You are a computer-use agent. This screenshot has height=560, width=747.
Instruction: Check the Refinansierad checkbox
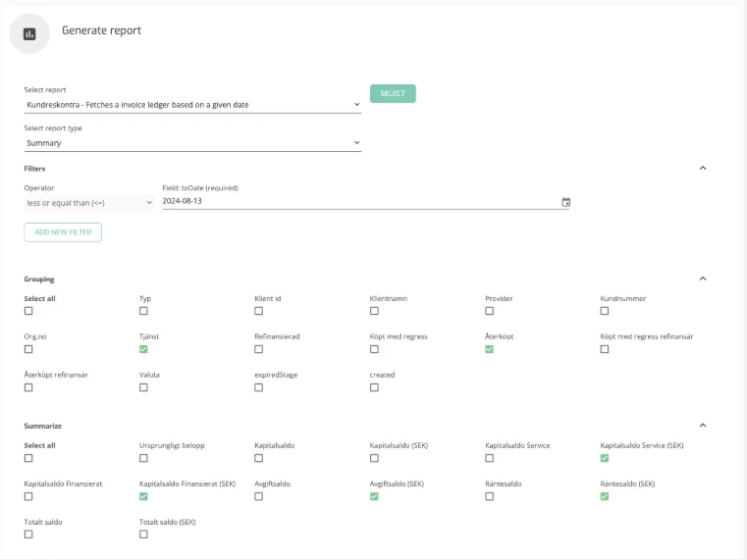[259, 349]
